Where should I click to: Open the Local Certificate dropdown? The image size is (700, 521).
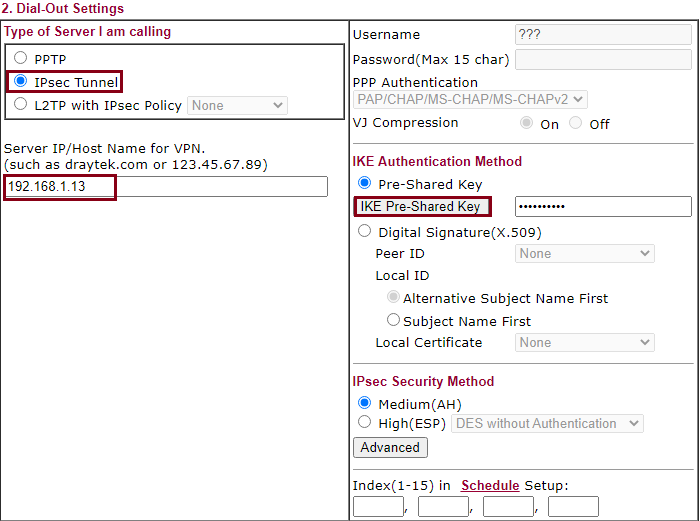point(585,343)
